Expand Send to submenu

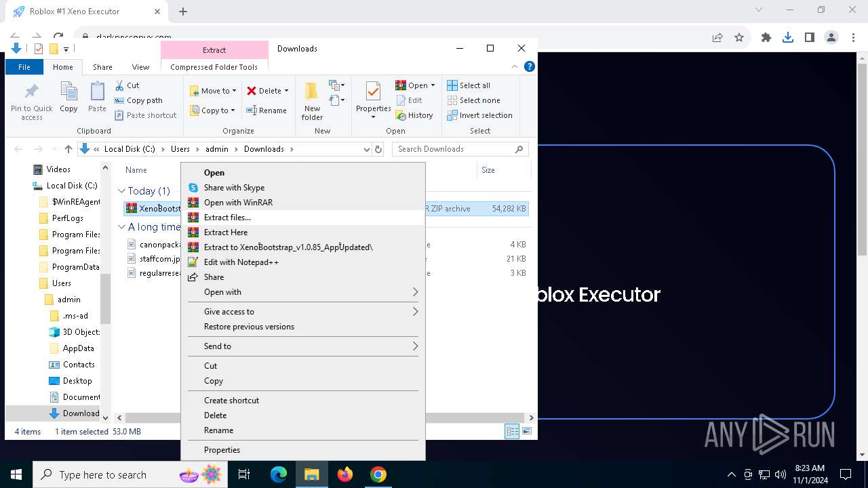click(x=302, y=346)
